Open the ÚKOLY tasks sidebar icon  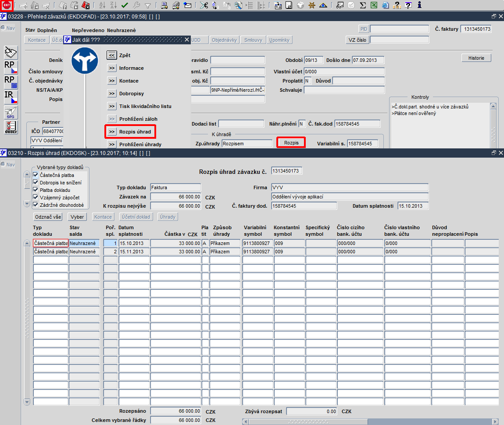pos(11,127)
